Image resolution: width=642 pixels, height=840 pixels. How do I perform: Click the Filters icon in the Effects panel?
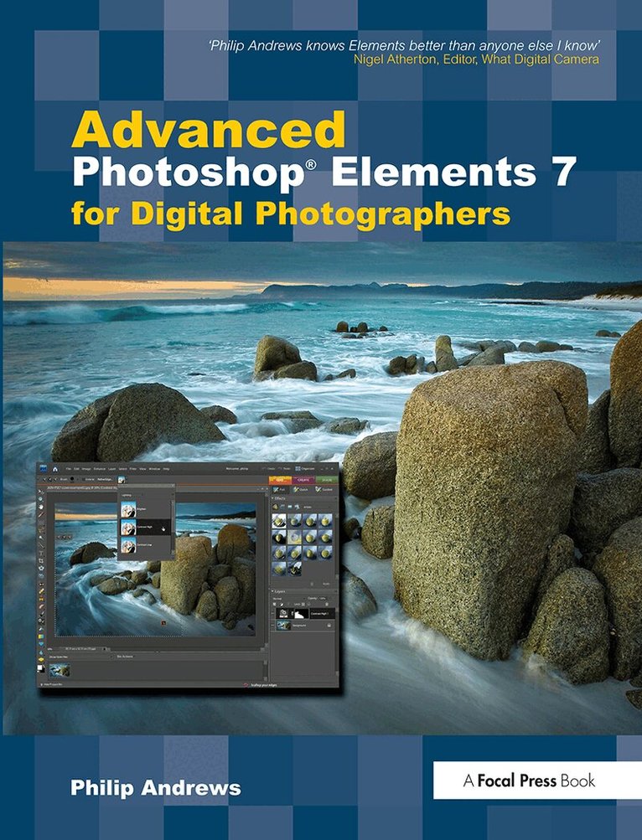275,508
